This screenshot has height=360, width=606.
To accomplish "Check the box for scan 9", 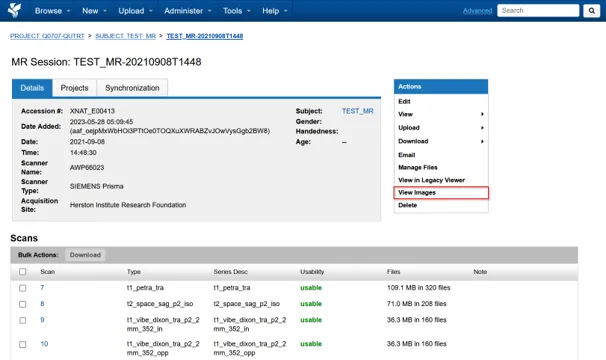I will coord(23,321).
